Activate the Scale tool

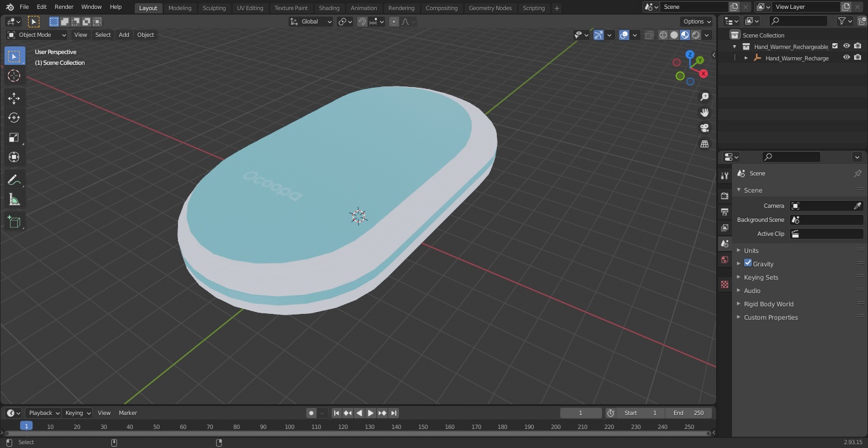point(14,137)
